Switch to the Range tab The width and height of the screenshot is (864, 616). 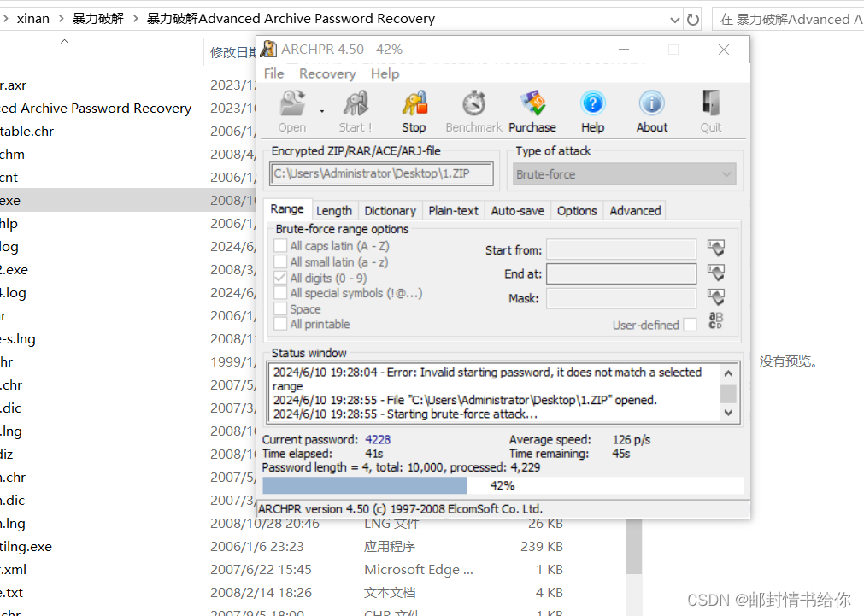pos(287,209)
